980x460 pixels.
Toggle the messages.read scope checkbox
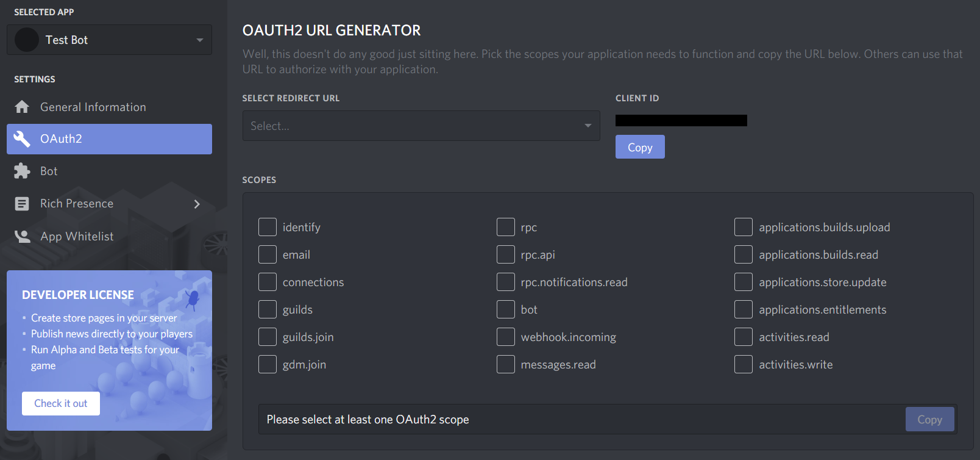[506, 364]
